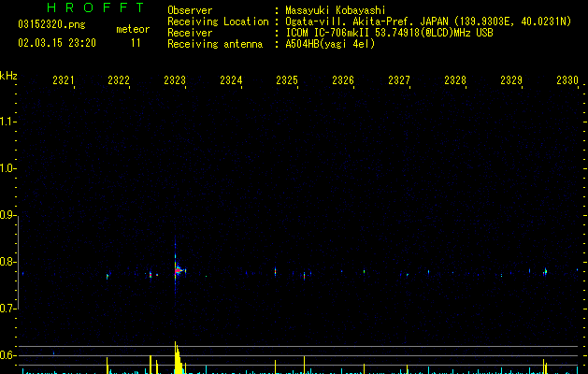Click the Receiving Location label
The height and width of the screenshot is (374, 588).
point(218,22)
